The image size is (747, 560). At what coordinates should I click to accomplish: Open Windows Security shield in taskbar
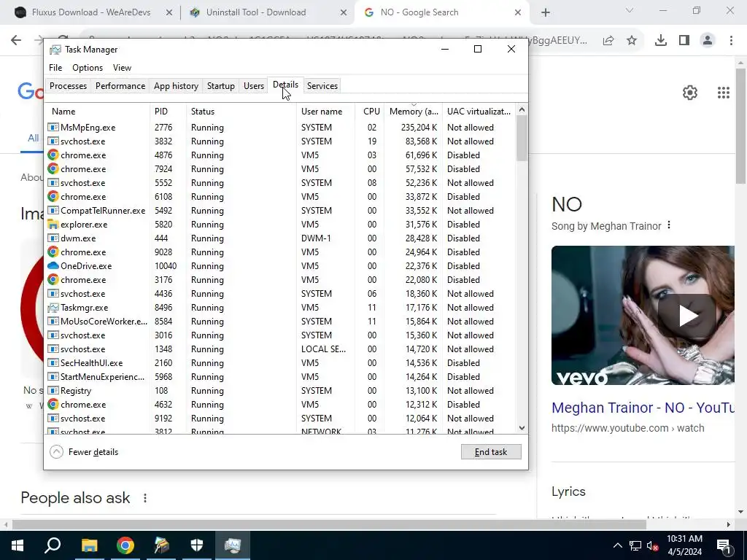[x=197, y=545]
